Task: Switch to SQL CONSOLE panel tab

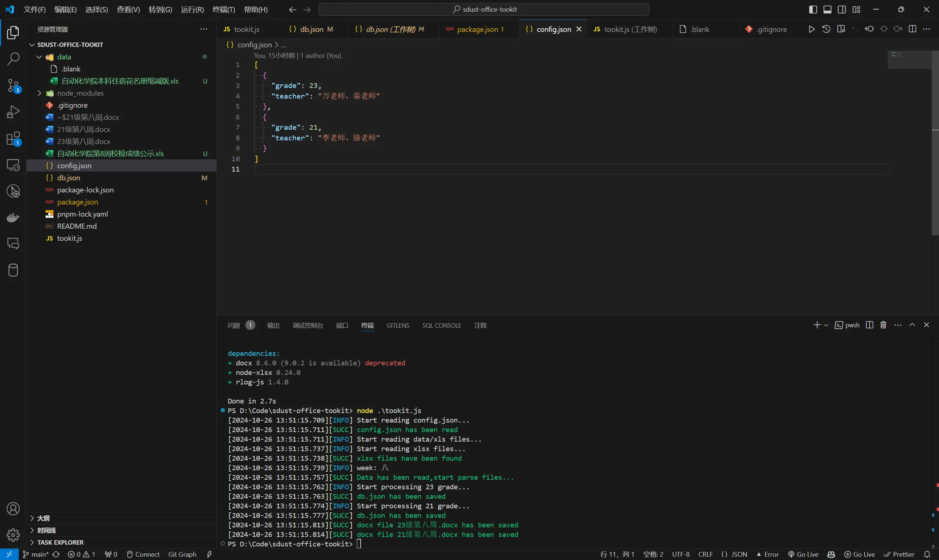Action: point(441,325)
